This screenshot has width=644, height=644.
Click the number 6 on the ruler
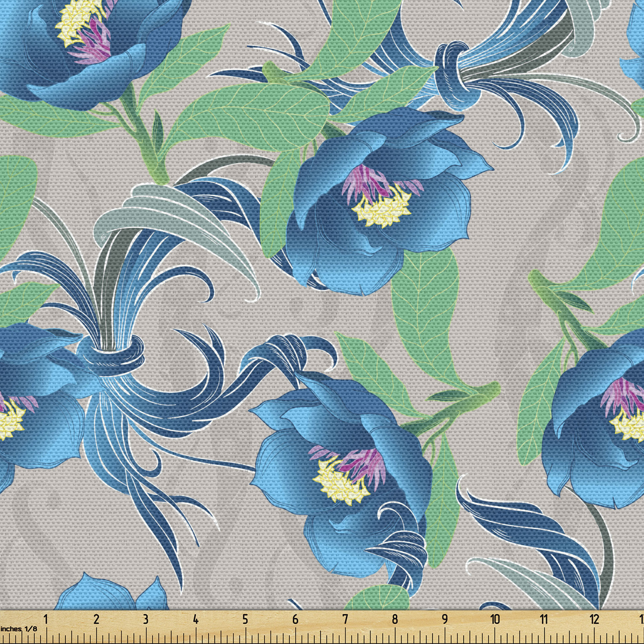pos(295,619)
